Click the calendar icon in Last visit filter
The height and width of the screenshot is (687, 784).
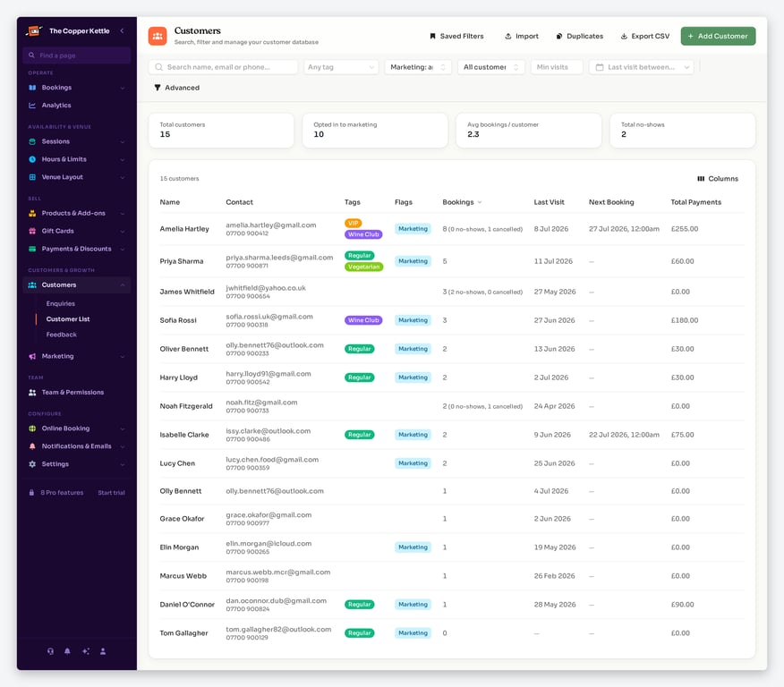tap(600, 67)
